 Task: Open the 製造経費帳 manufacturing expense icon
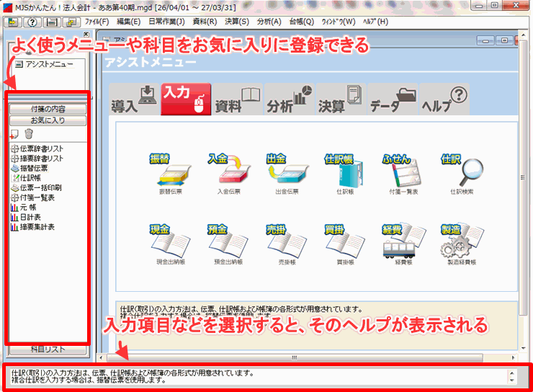tap(462, 244)
